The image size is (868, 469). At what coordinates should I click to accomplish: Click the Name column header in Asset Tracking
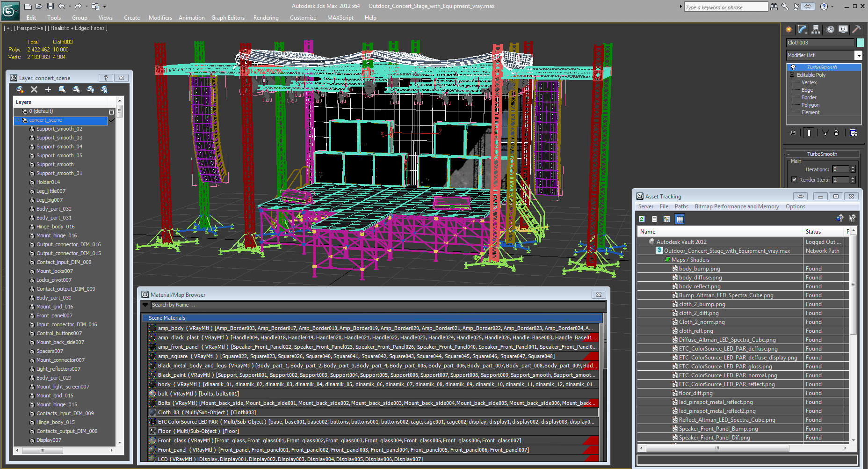coord(720,232)
